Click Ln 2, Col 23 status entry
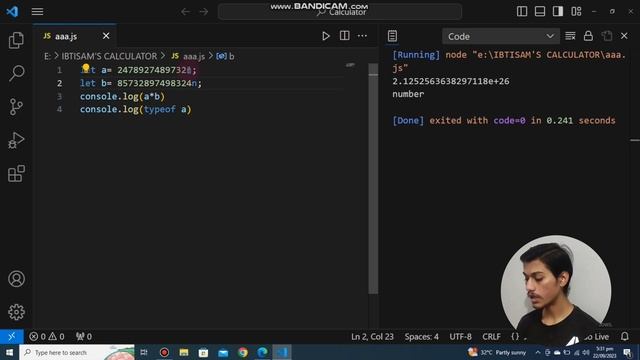 point(372,337)
